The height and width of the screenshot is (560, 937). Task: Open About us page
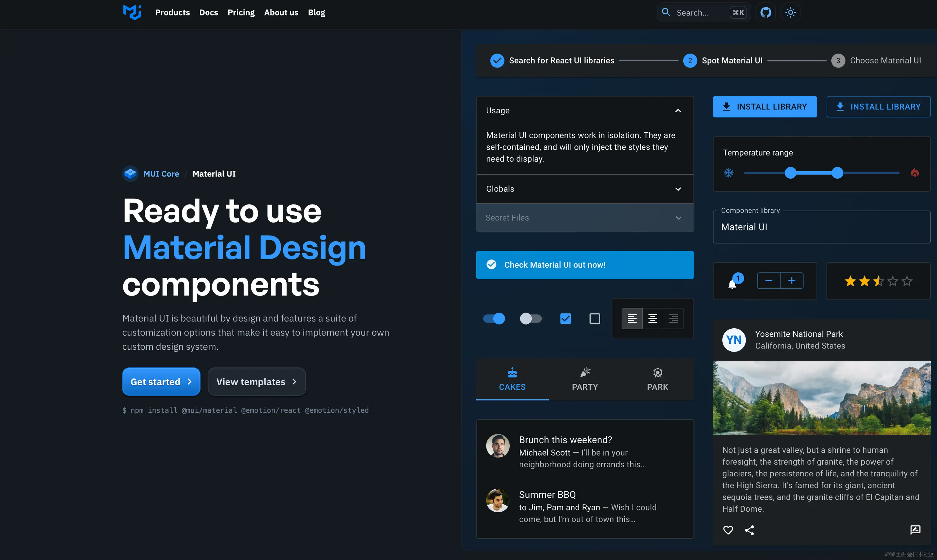281,12
